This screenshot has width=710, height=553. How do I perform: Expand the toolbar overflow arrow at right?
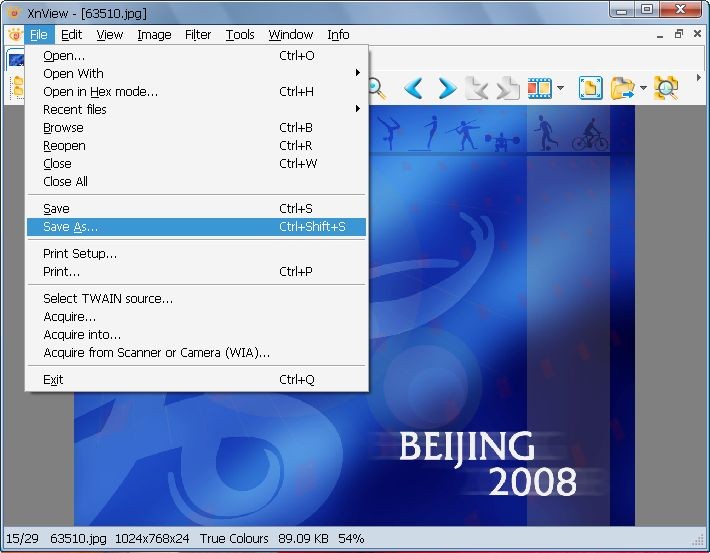(x=699, y=77)
